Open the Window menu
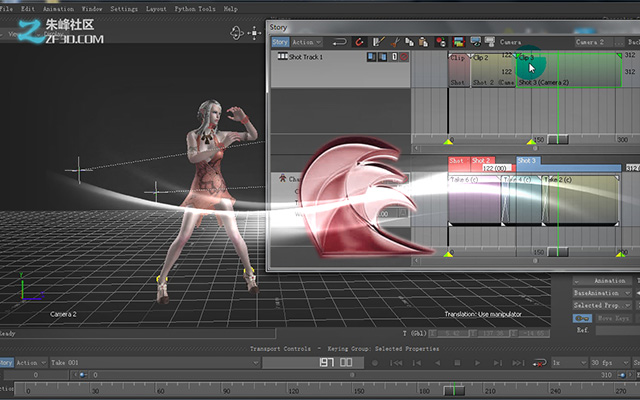Image resolution: width=640 pixels, height=400 pixels. pos(92,9)
